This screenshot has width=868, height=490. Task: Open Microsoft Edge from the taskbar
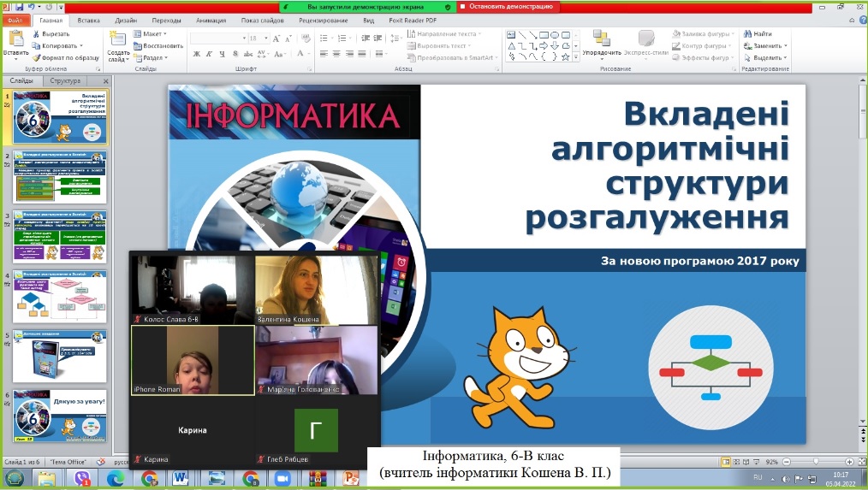(x=116, y=479)
